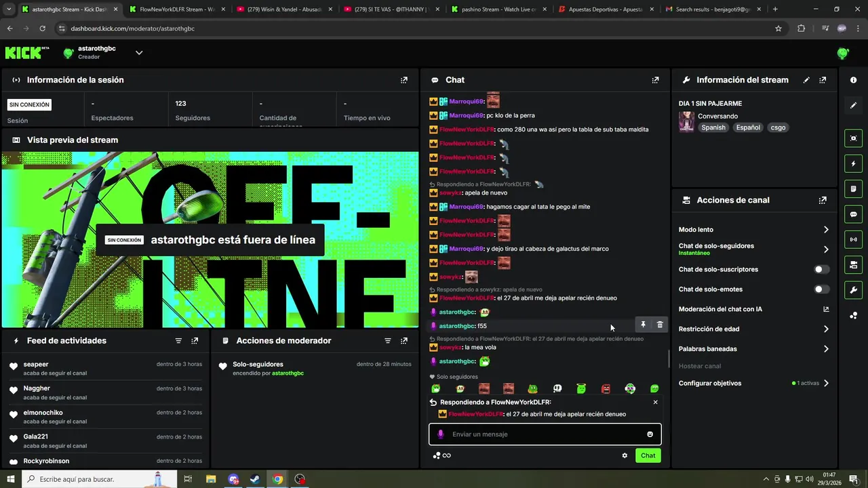Screen dimensions: 868x488
Task: Toggle the channel actions camera sidebar icon
Action: click(853, 264)
